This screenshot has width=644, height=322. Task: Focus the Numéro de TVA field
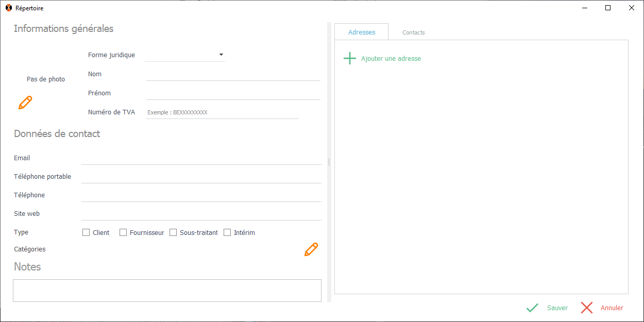pyautogui.click(x=222, y=112)
